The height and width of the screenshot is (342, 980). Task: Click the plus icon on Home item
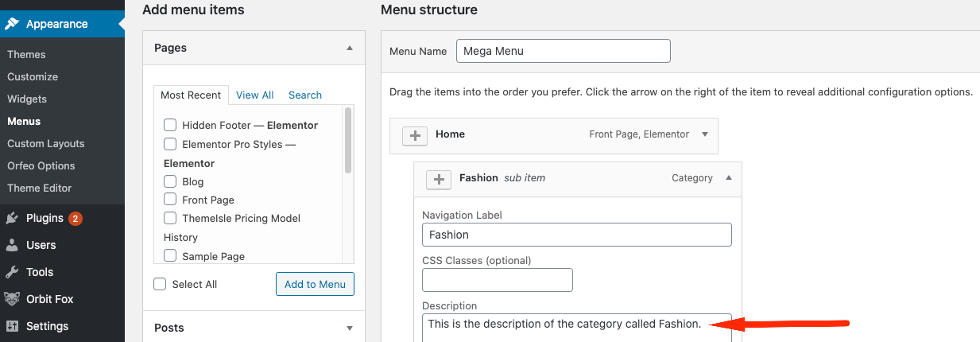[x=414, y=136]
